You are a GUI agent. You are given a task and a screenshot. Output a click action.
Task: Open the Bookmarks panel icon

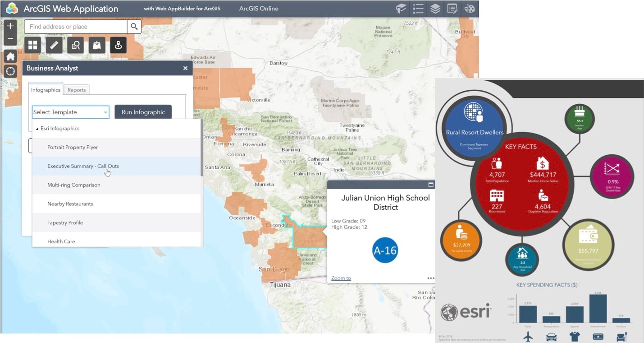[x=401, y=9]
